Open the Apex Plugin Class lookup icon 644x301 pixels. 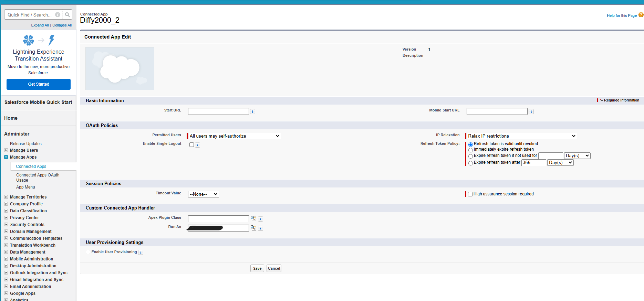(x=253, y=218)
